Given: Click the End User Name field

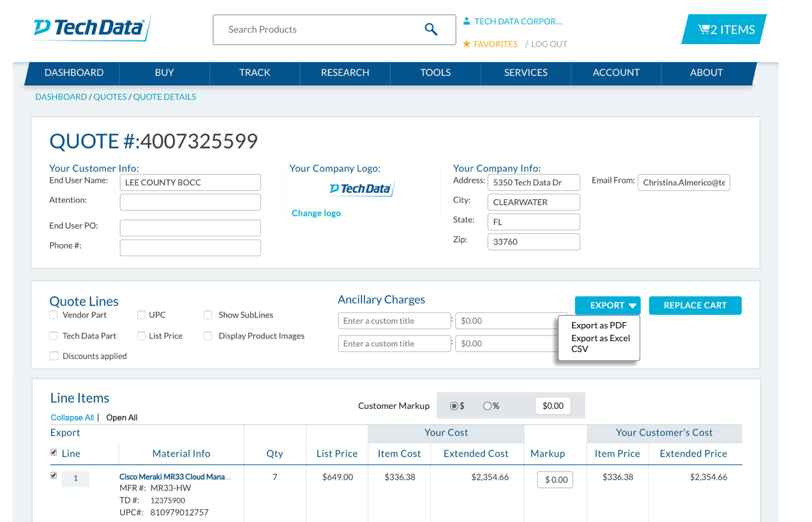Looking at the screenshot, I should pos(190,182).
